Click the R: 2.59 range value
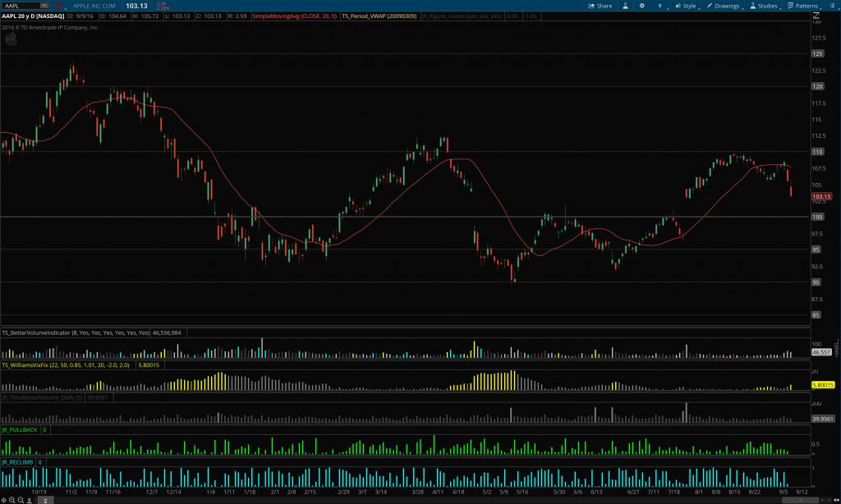This screenshot has height=504, width=841. (237, 16)
